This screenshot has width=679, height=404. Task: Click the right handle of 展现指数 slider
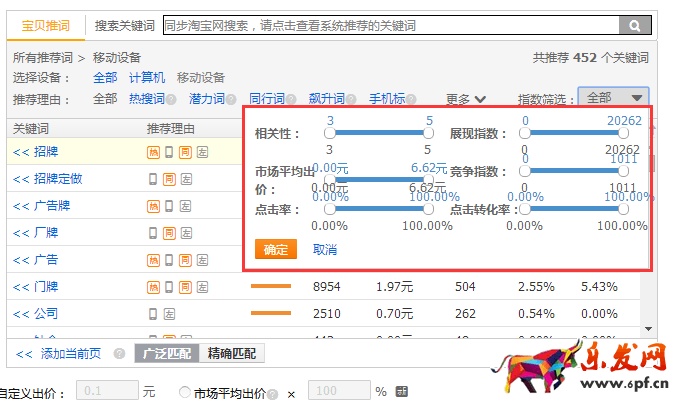tap(623, 131)
